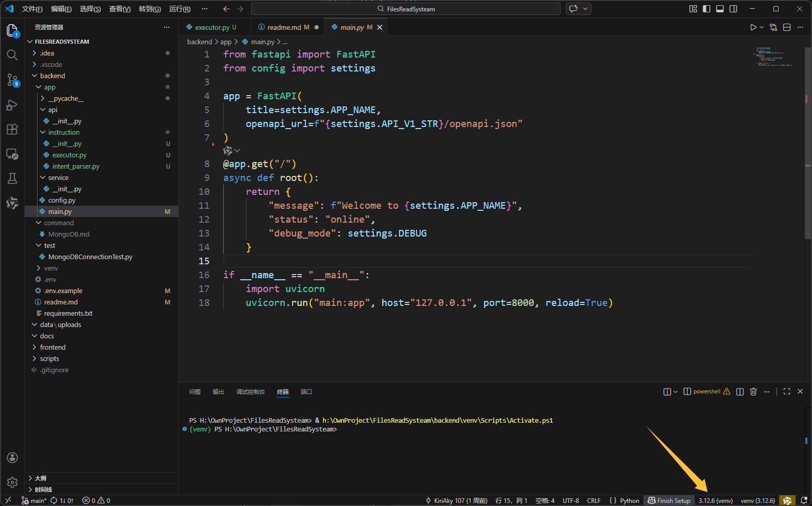The image size is (812, 506).
Task: Kill terminal with the trash icon
Action: tap(753, 392)
